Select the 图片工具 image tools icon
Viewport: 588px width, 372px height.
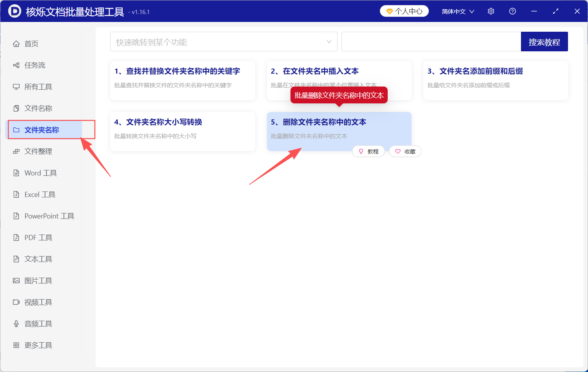tap(37, 280)
